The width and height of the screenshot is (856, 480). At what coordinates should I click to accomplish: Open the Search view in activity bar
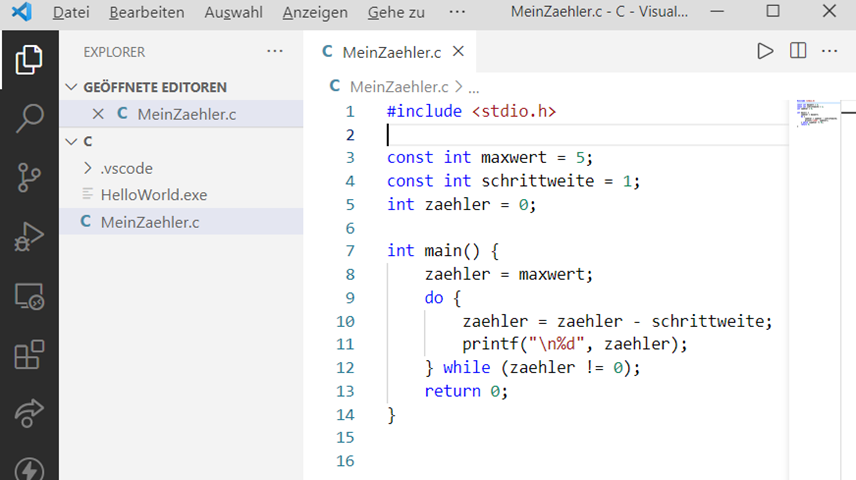coord(29,118)
